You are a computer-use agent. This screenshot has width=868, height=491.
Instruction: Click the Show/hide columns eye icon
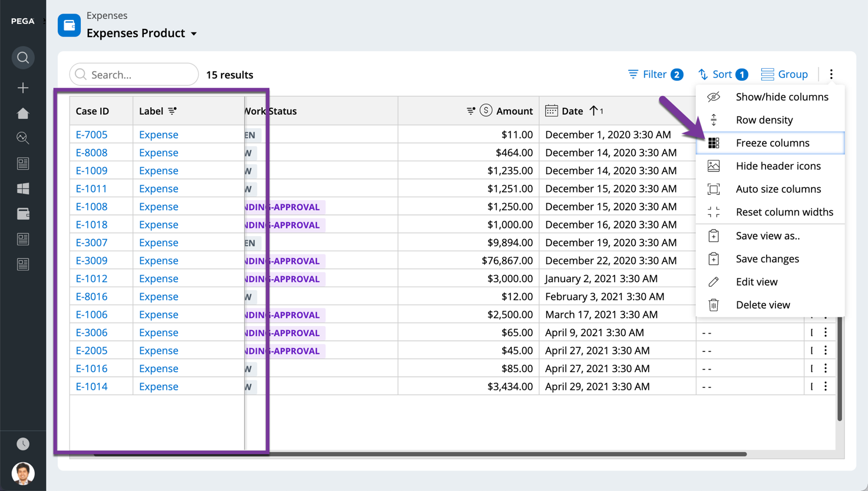coord(714,97)
